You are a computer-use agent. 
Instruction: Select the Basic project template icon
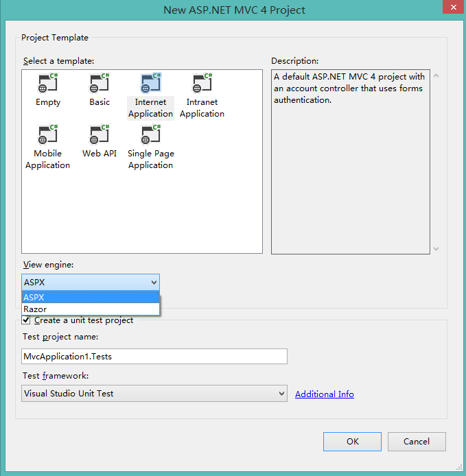coord(100,83)
